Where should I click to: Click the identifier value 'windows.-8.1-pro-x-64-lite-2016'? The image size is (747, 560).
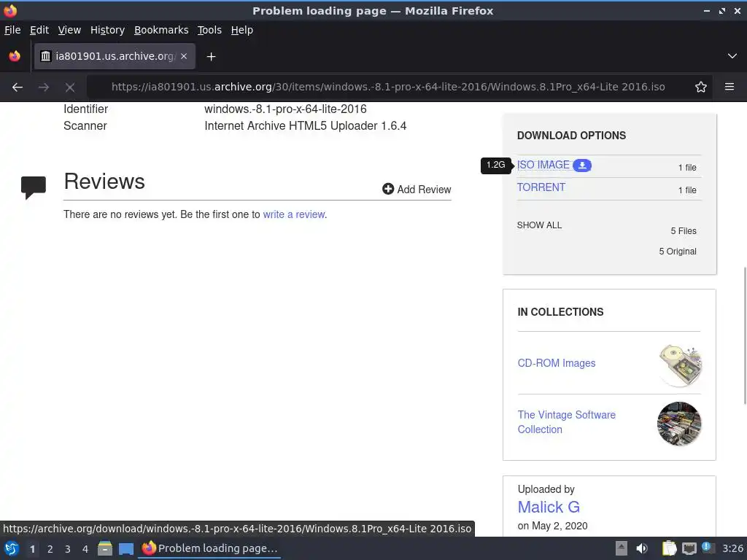[285, 109]
